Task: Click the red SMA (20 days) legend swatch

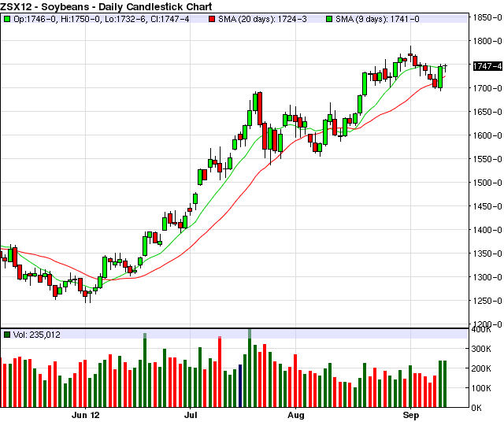Action: (x=212, y=19)
